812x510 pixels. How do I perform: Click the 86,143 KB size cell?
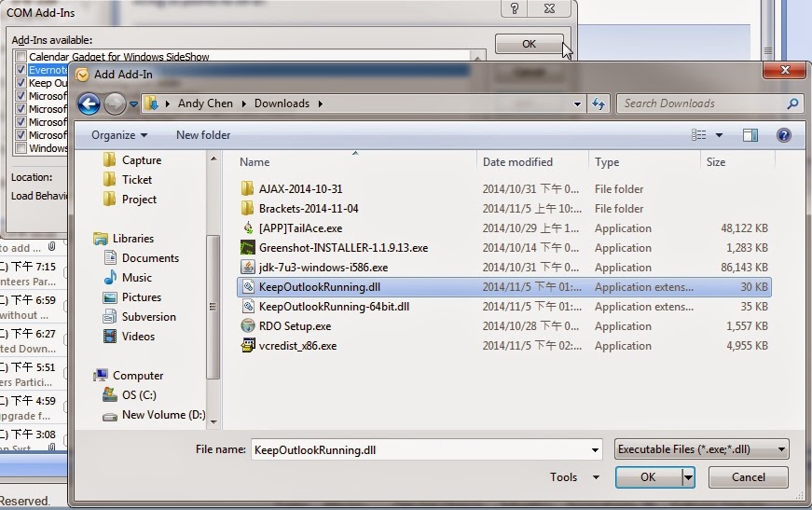point(744,268)
